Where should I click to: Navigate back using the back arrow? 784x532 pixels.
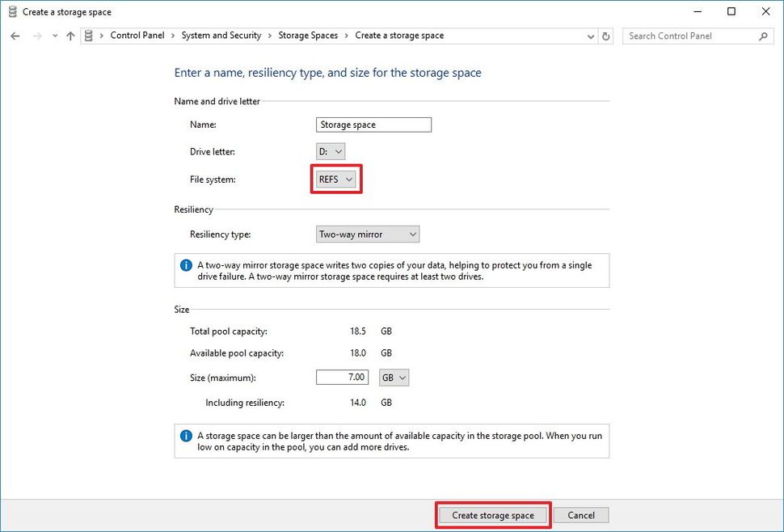point(14,36)
